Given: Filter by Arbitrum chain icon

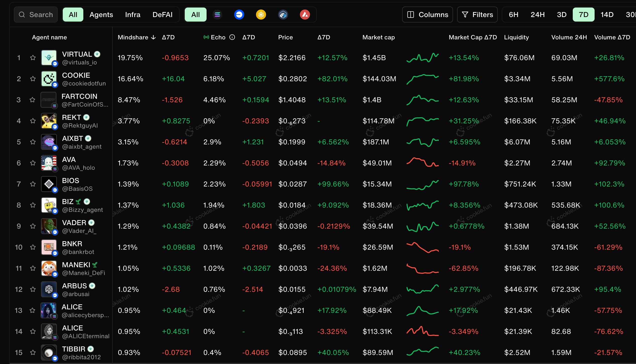Looking at the screenshot, I should 283,15.
